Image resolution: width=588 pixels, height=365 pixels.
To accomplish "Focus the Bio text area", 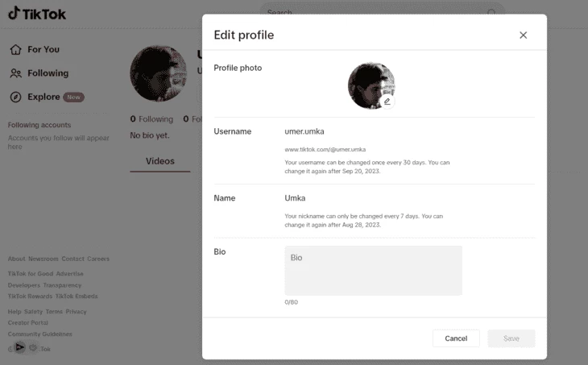I will coord(373,271).
